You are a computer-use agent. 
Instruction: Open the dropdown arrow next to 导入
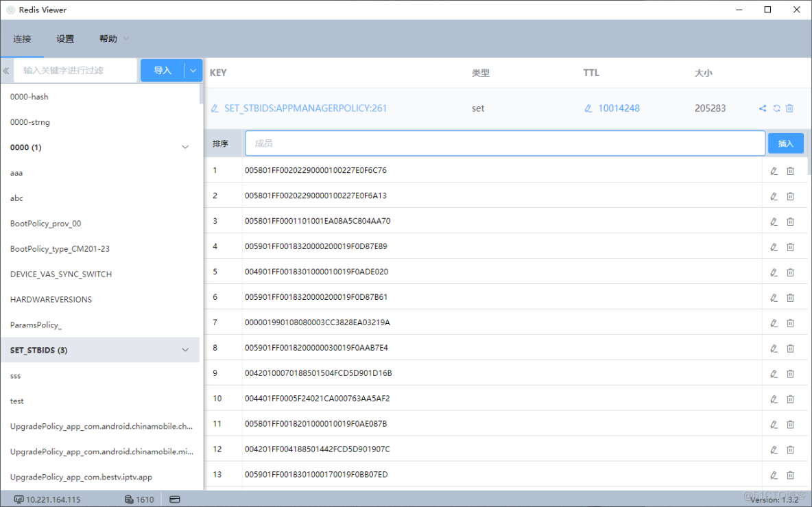click(x=193, y=71)
